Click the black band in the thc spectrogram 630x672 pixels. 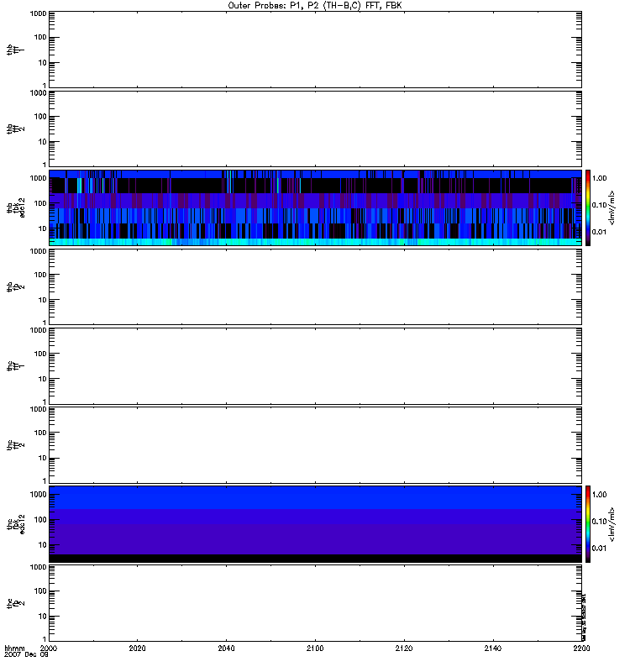coord(315,558)
